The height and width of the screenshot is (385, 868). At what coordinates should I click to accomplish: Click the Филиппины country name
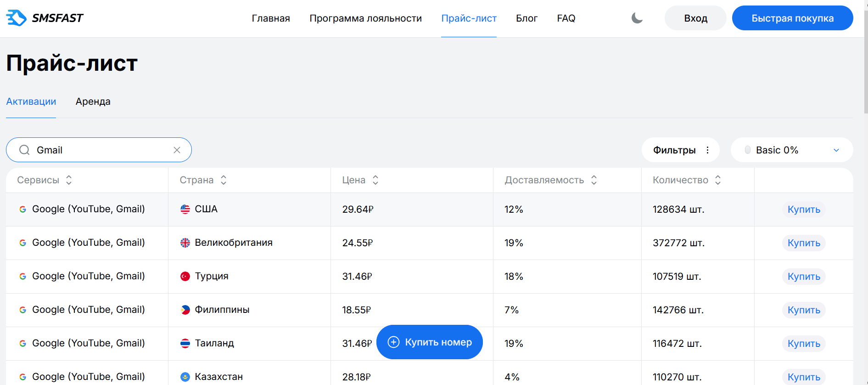pos(222,310)
